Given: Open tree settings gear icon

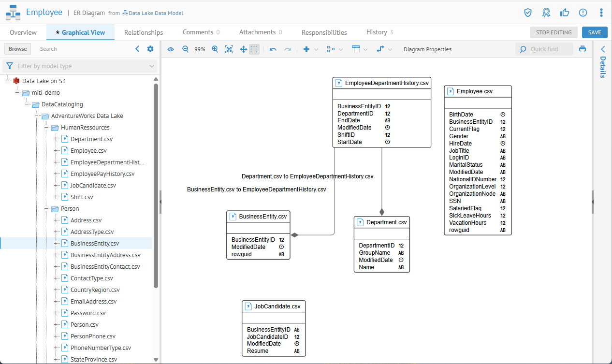Looking at the screenshot, I should (150, 49).
